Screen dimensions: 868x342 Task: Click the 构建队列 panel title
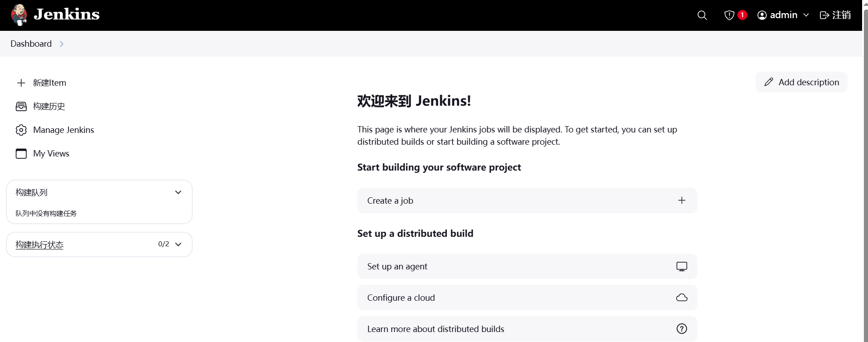coord(31,192)
